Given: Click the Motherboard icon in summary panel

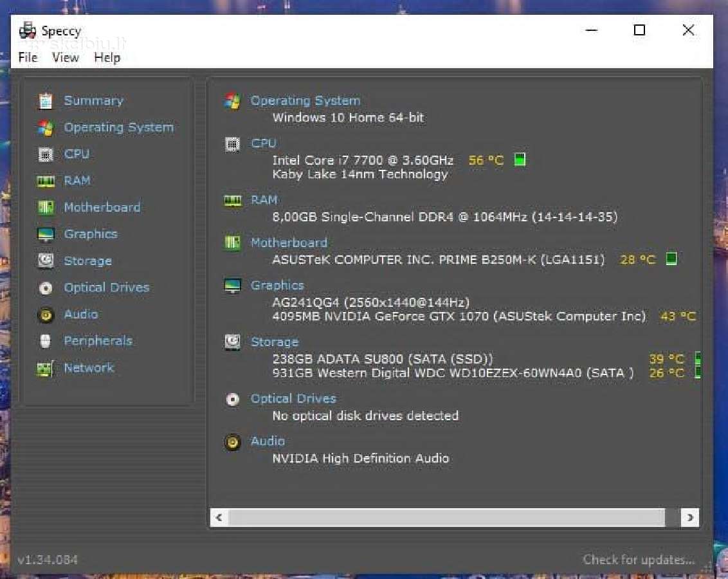Looking at the screenshot, I should pyautogui.click(x=232, y=243).
